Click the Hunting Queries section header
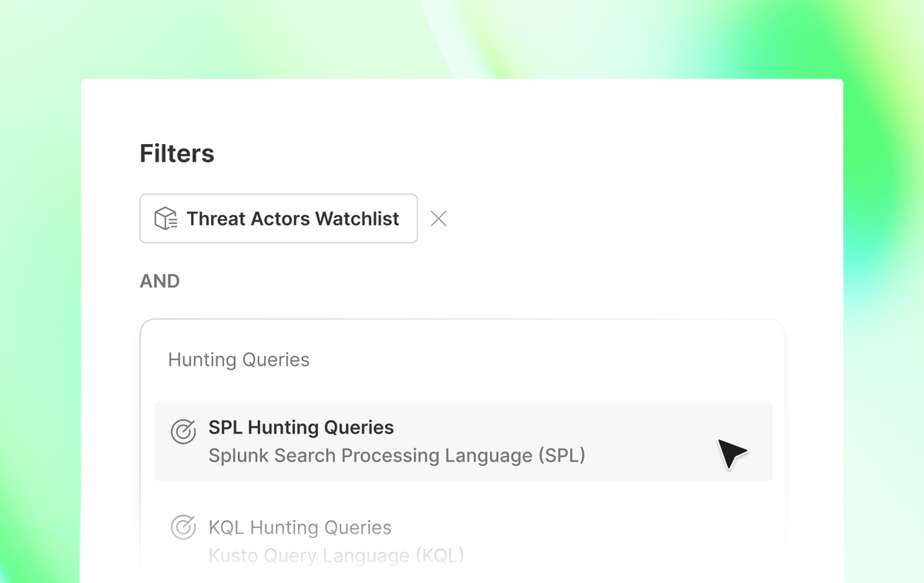This screenshot has width=924, height=583. point(239,360)
